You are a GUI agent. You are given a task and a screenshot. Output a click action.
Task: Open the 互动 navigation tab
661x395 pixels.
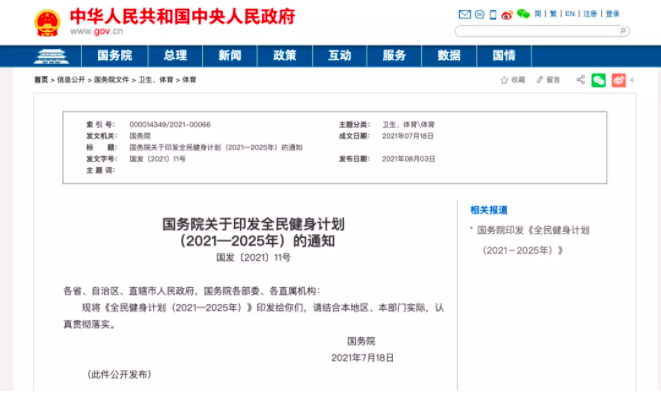pyautogui.click(x=339, y=56)
